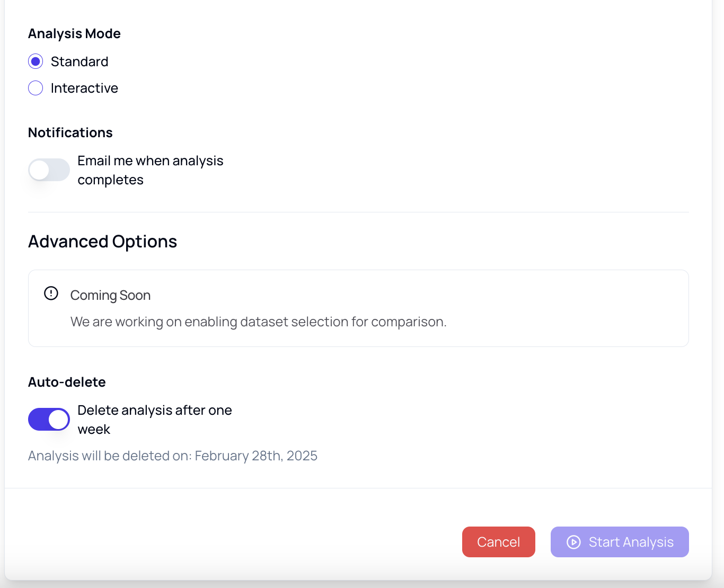Viewport: 724px width, 588px height.
Task: Click the divider line above Advanced Options
Action: coord(358,212)
